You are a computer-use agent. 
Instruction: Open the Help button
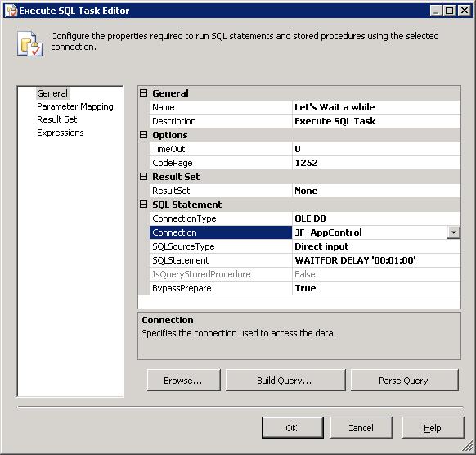click(x=433, y=428)
